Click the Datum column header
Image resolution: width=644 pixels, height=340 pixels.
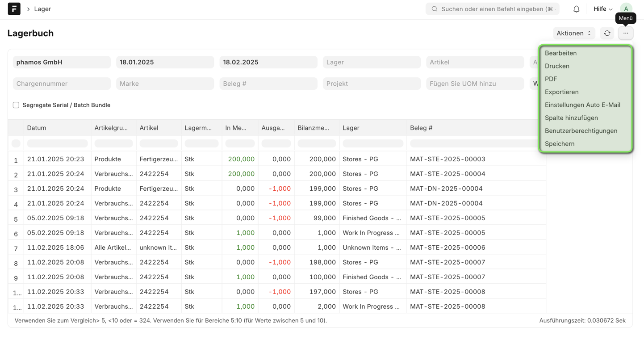pos(57,128)
